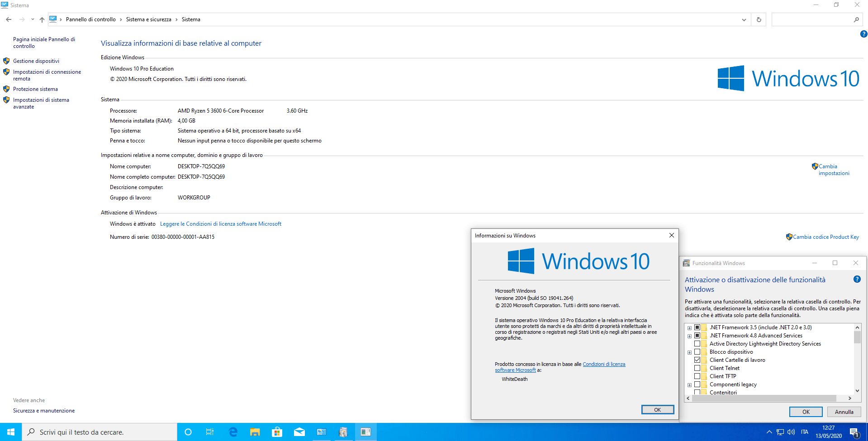Click the help icon in Funzionalità Windows
Screen dimensions: 868x441
(857, 279)
